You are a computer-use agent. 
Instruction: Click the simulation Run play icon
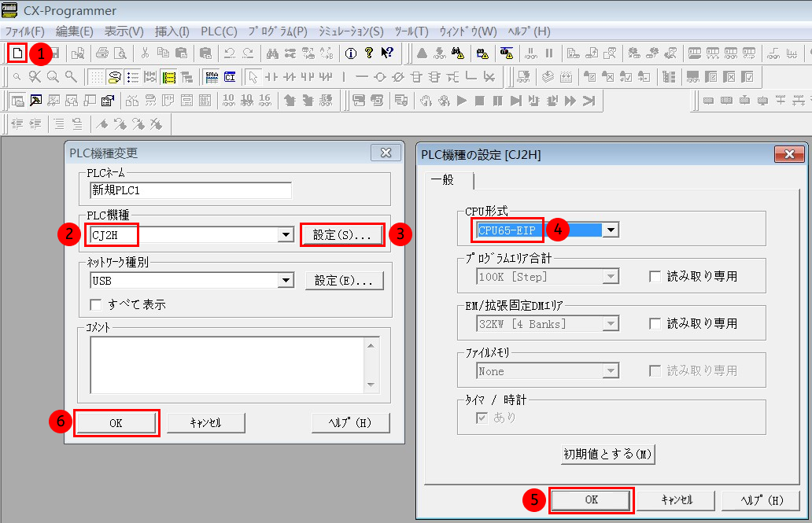pyautogui.click(x=462, y=101)
